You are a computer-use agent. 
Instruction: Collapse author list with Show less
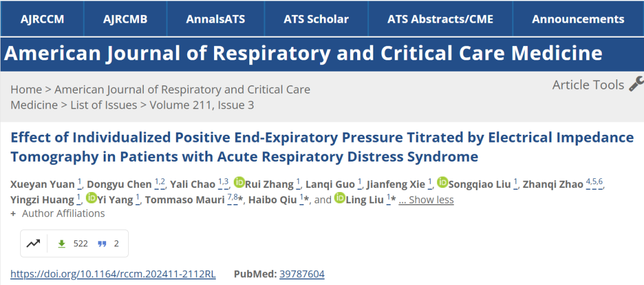[x=426, y=200]
